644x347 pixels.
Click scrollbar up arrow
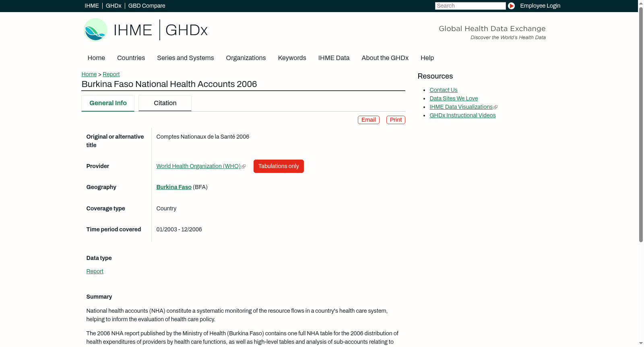(x=641, y=3)
